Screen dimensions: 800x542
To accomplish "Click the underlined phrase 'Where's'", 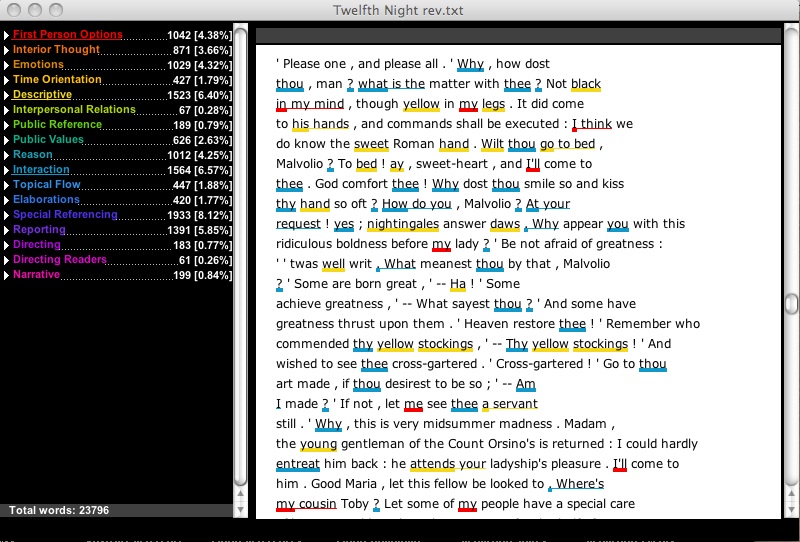I will pyautogui.click(x=580, y=484).
